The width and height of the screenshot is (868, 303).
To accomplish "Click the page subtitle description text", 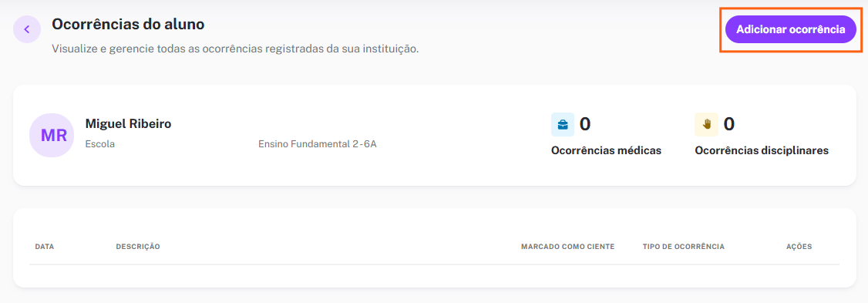I will click(235, 49).
